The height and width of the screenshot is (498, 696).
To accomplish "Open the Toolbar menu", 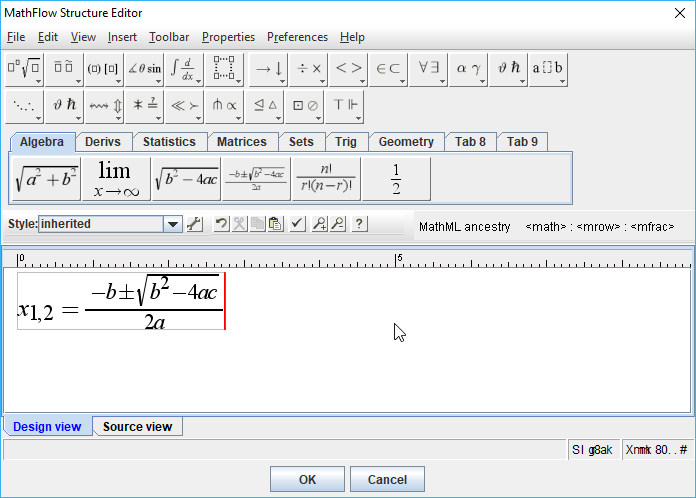I will point(169,37).
